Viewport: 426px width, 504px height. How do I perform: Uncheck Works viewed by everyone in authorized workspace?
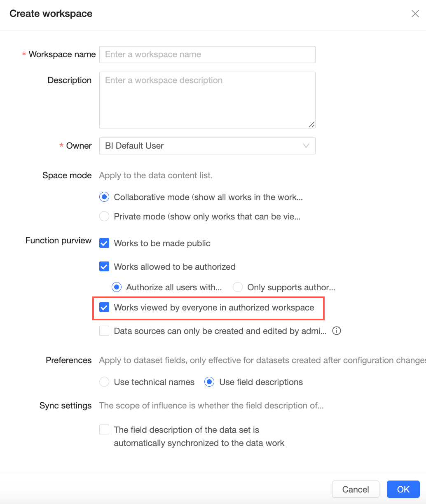click(x=105, y=307)
